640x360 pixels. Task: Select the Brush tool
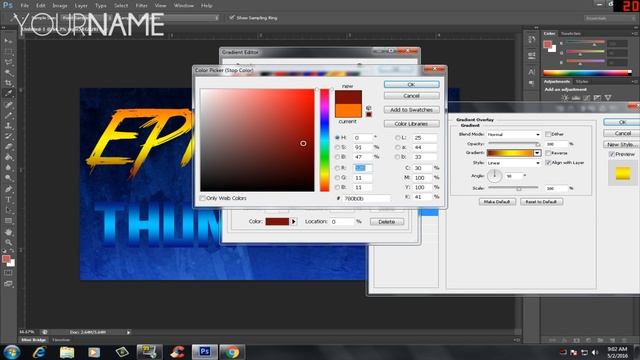9,116
